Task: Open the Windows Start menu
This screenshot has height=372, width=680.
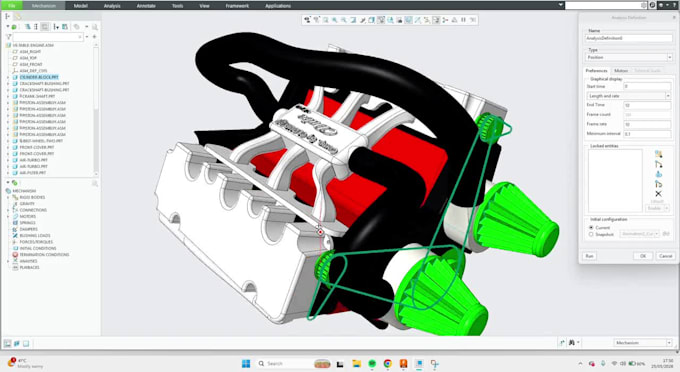Action: tap(245, 363)
